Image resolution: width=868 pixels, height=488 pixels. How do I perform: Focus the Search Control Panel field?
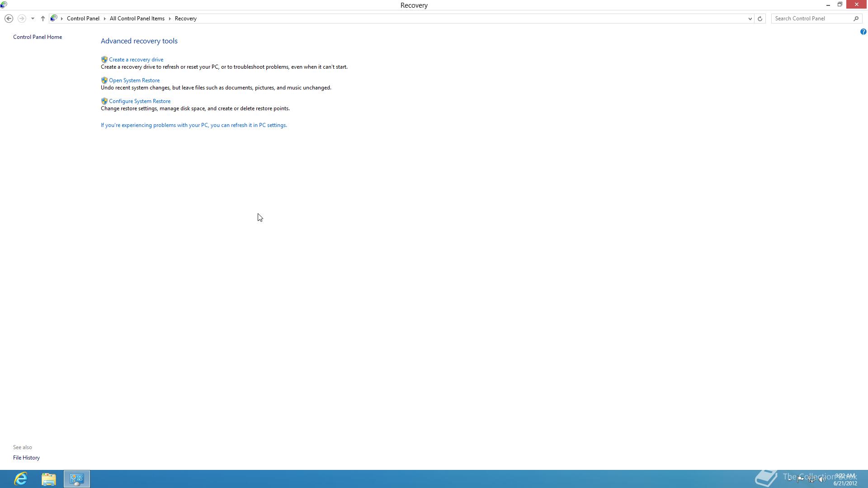coord(812,19)
